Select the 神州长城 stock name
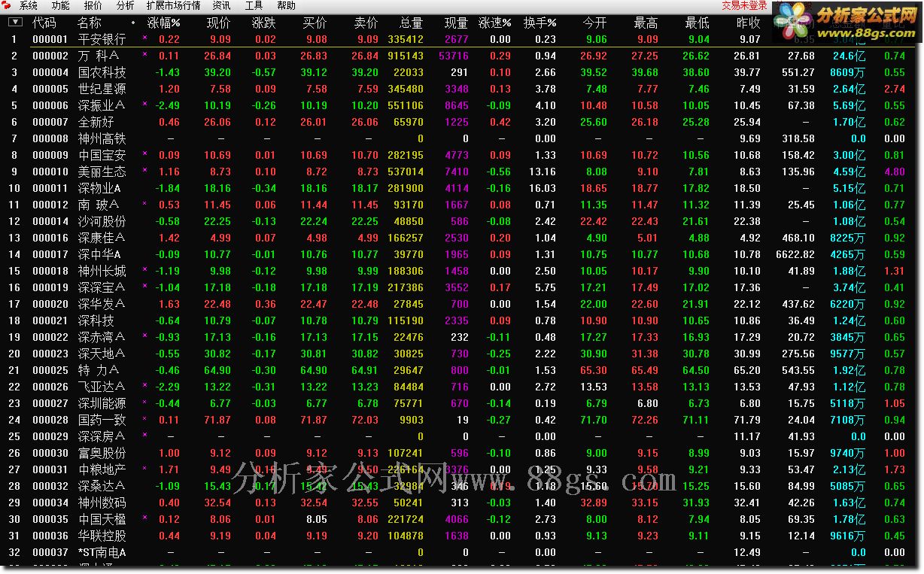This screenshot has height=574, width=924. [102, 271]
